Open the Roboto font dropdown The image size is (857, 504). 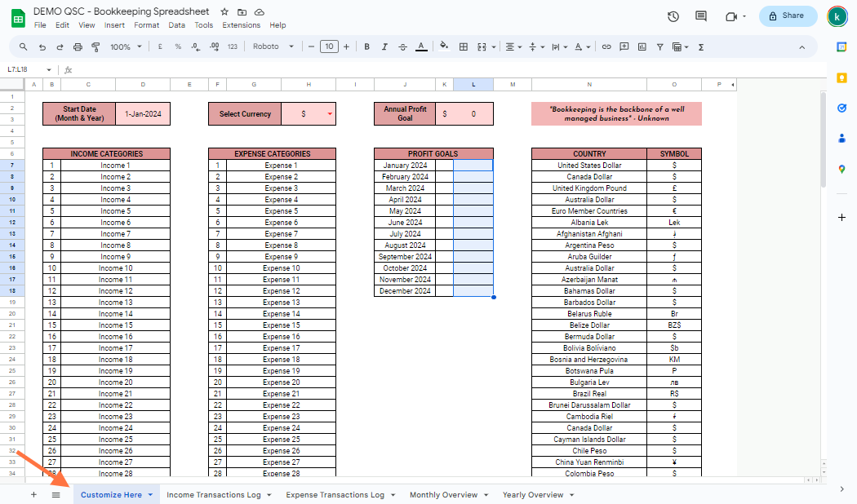(x=273, y=47)
